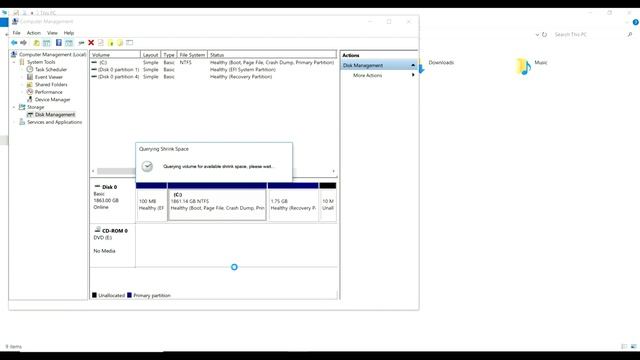Open the File menu
This screenshot has width=640, height=360.
click(x=16, y=33)
